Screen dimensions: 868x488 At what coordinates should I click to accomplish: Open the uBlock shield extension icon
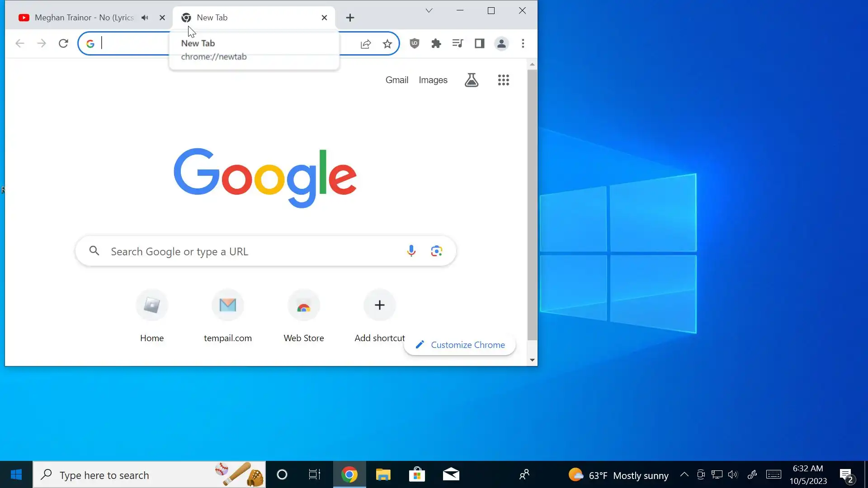[x=414, y=43]
